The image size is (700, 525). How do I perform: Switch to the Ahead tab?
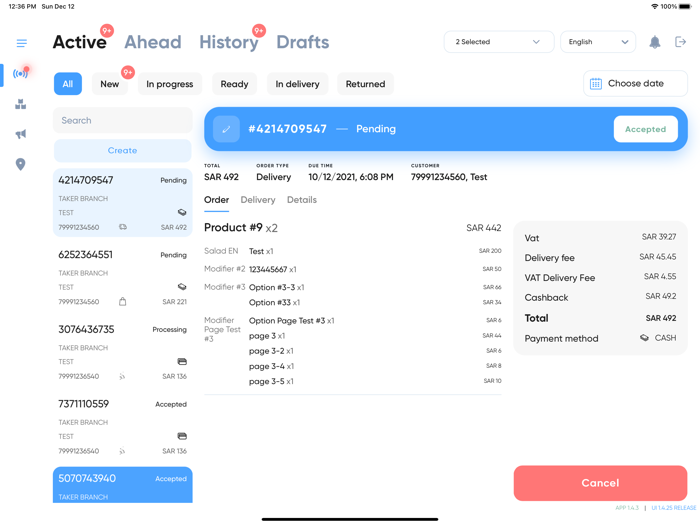point(153,42)
